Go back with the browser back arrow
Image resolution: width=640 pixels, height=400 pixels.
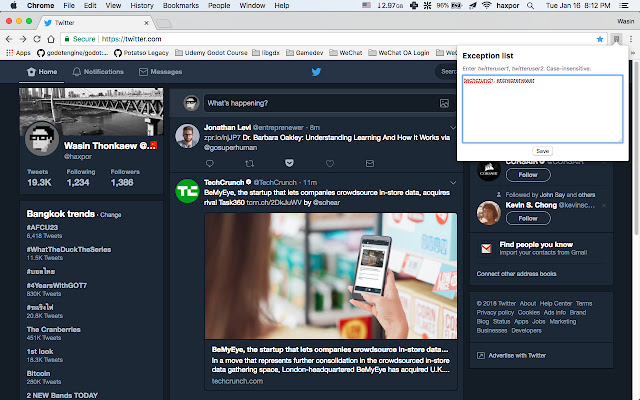point(9,39)
